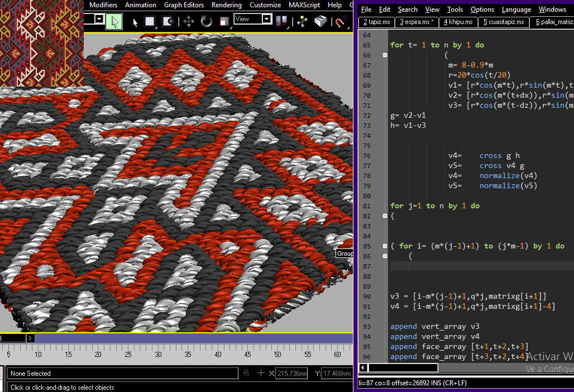Open the editor View menu
Viewport: 574px width, 392px height.
tap(432, 9)
